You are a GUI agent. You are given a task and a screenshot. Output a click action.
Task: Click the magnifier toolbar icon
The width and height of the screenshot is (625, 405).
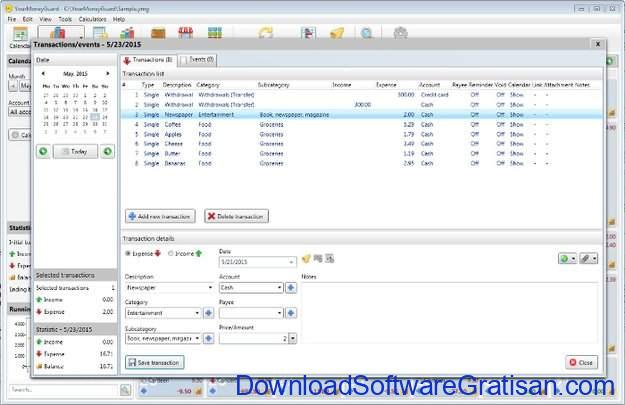point(366,33)
